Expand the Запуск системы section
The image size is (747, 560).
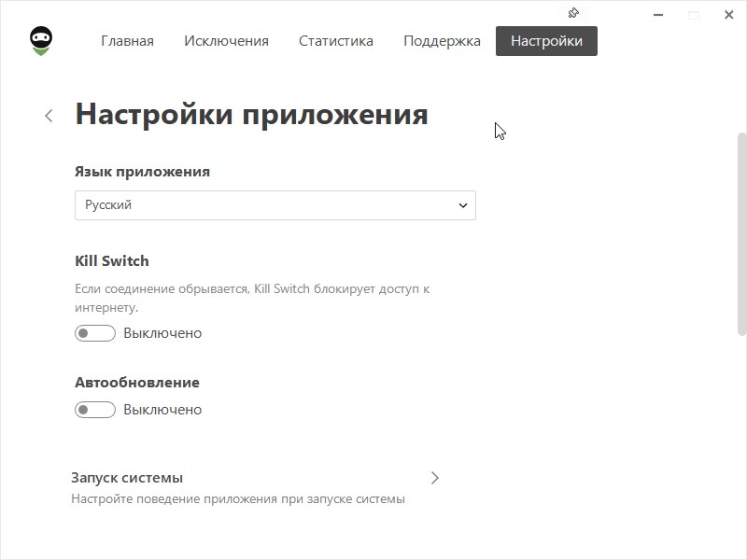pyautogui.click(x=127, y=478)
